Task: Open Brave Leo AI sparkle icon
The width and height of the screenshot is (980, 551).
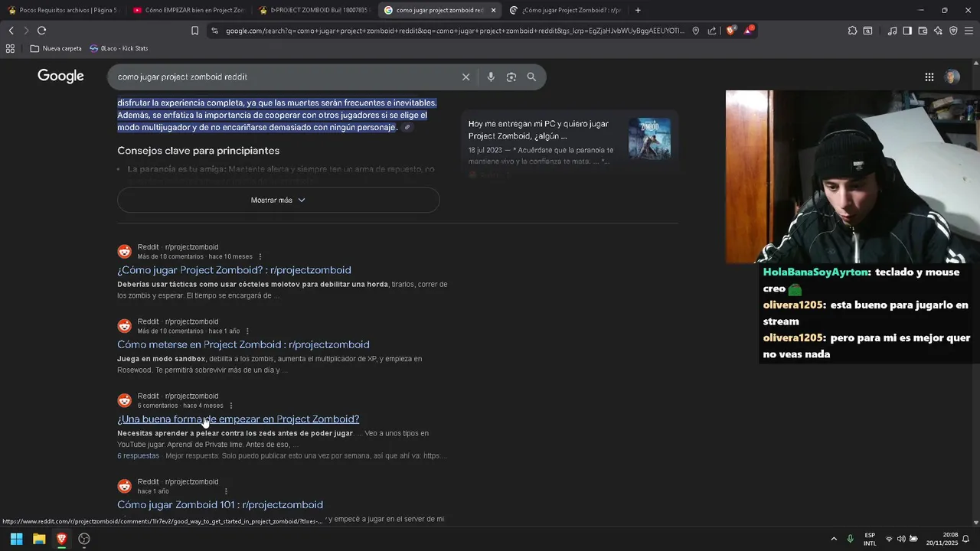Action: [x=938, y=31]
